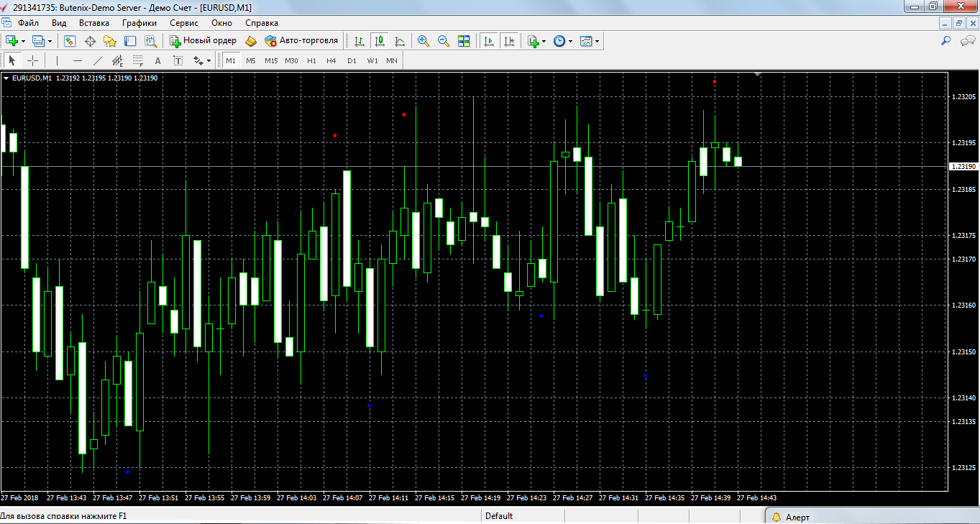
Task: Click the Новый ордер button
Action: 203,41
